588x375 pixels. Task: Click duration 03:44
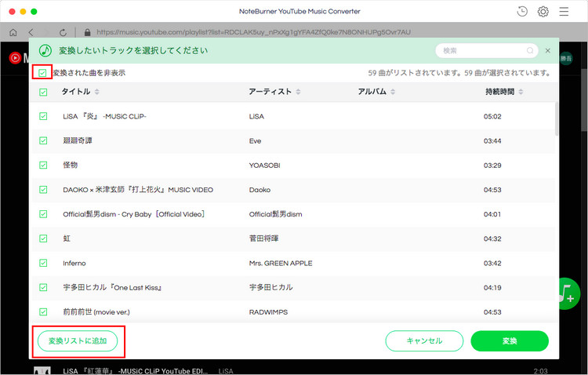[x=492, y=140]
